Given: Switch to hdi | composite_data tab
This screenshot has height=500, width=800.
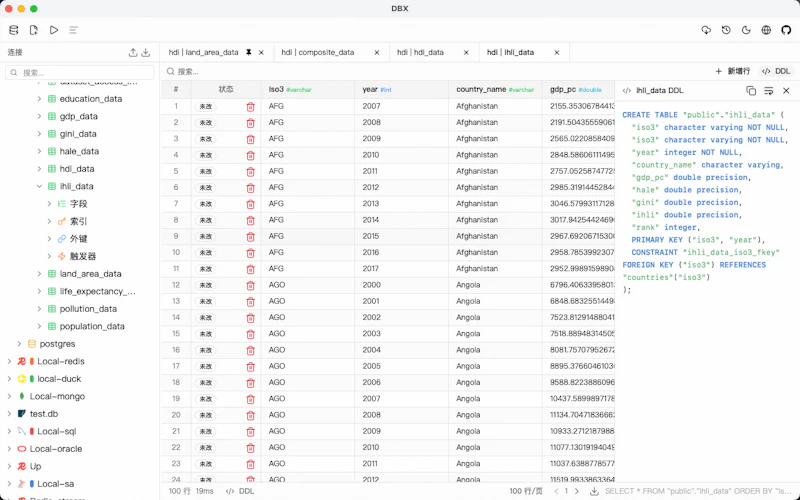Looking at the screenshot, I should (317, 52).
